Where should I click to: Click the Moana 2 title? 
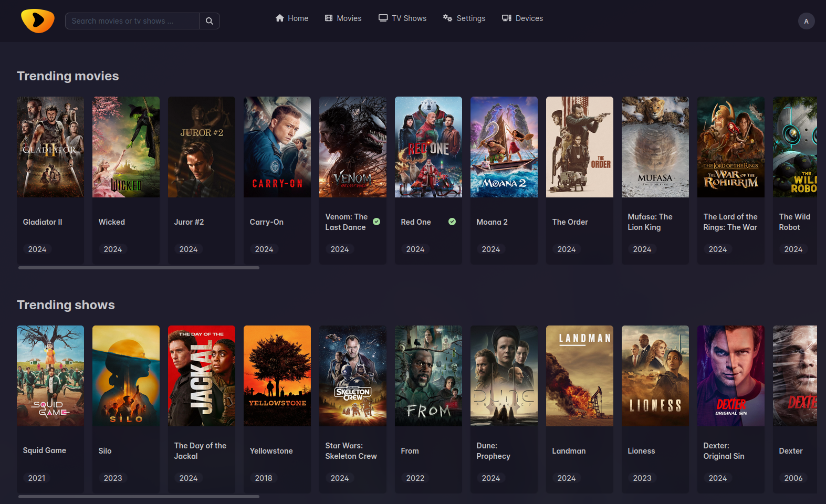[x=492, y=222]
